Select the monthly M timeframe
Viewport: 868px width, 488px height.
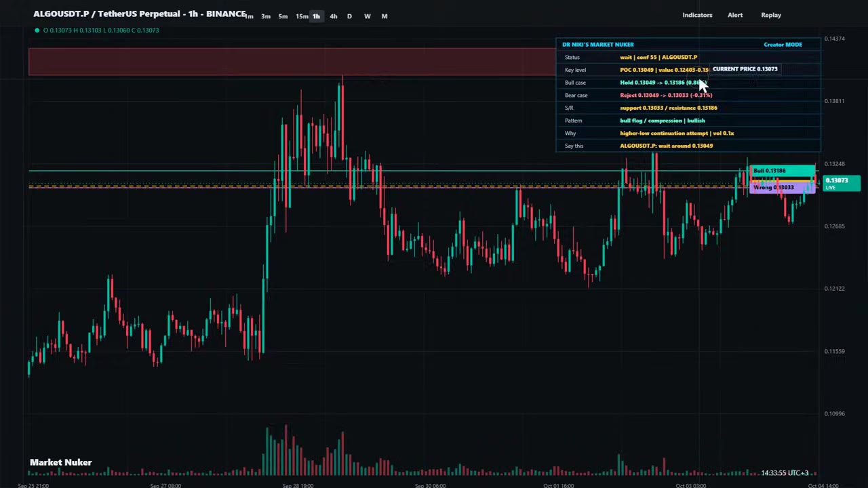384,16
